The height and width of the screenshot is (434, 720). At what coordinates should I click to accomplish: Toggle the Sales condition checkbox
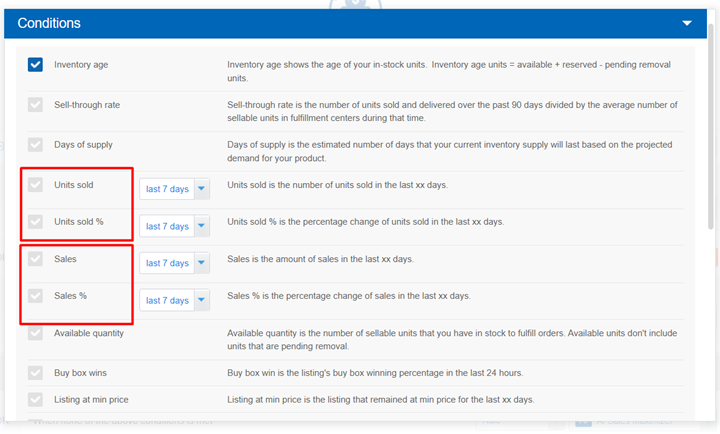point(35,259)
